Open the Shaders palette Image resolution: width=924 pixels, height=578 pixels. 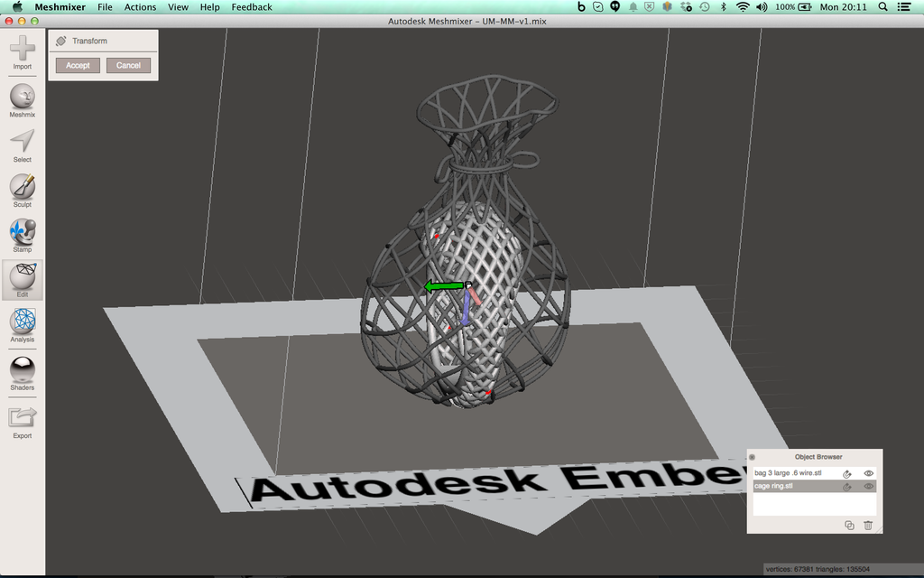tap(23, 373)
